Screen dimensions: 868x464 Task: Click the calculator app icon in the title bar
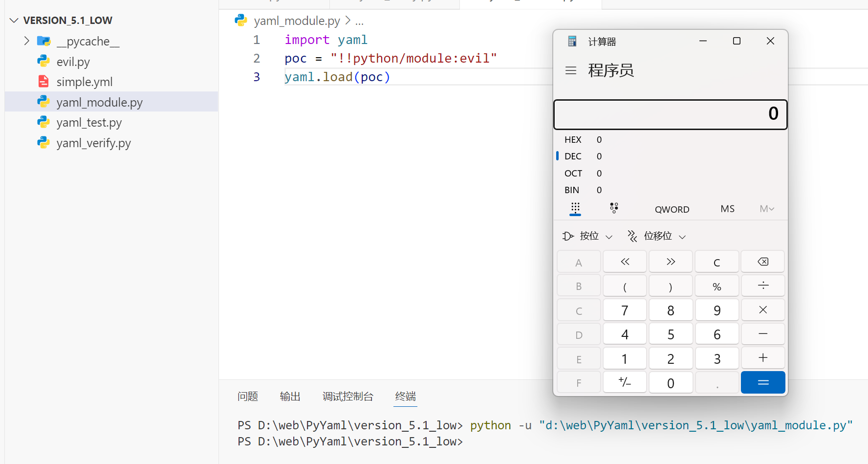[x=572, y=41]
